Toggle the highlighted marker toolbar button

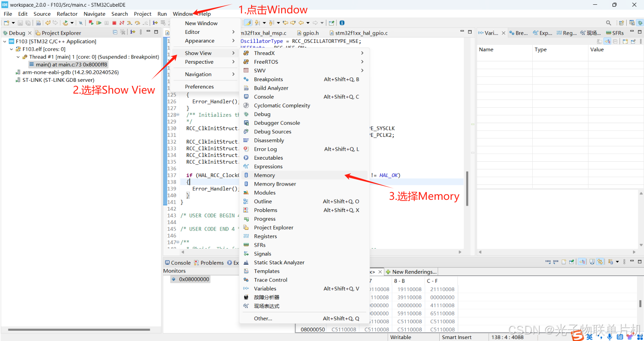[248, 23]
